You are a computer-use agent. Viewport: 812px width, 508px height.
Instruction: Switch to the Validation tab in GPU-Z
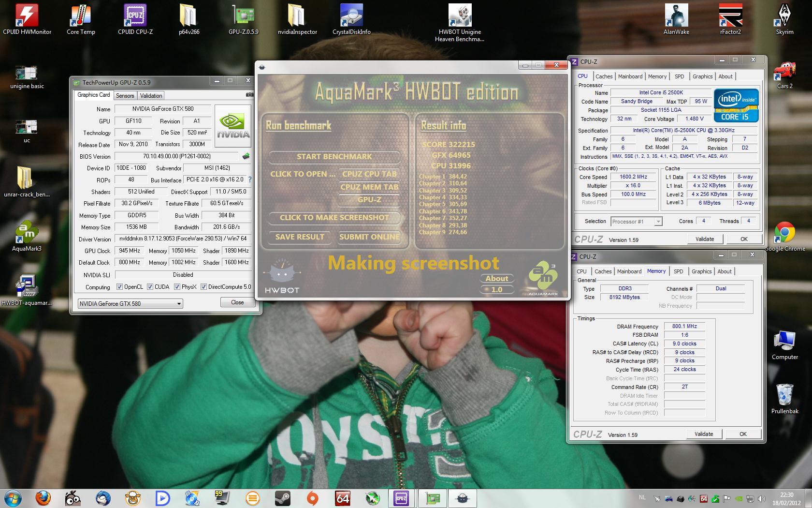coord(151,96)
